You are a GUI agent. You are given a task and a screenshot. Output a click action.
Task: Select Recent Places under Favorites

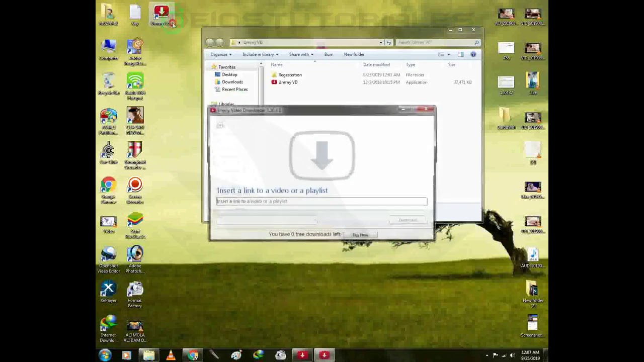pyautogui.click(x=234, y=89)
